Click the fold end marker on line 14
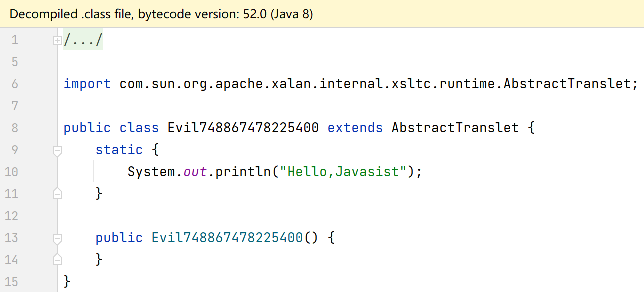Screen dimensions: 644x292 pos(57,260)
